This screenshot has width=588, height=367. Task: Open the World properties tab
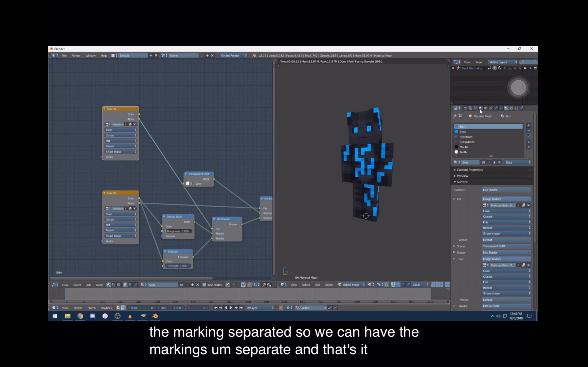[481, 108]
